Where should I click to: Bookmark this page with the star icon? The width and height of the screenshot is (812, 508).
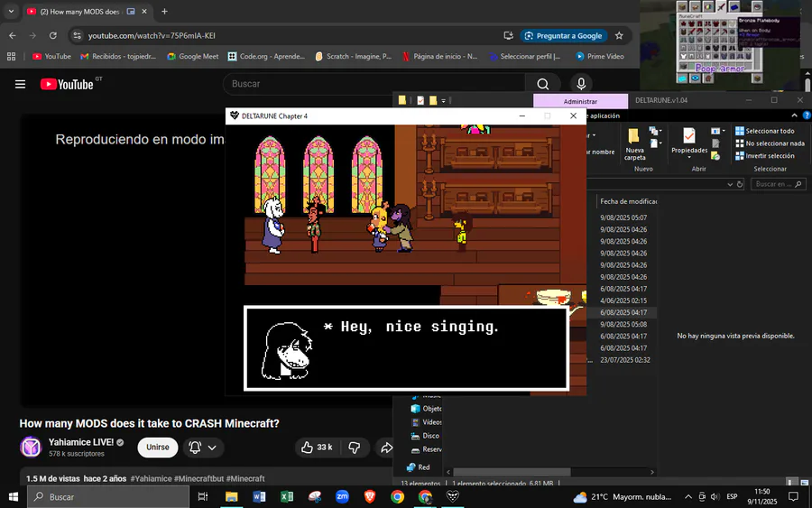619,36
